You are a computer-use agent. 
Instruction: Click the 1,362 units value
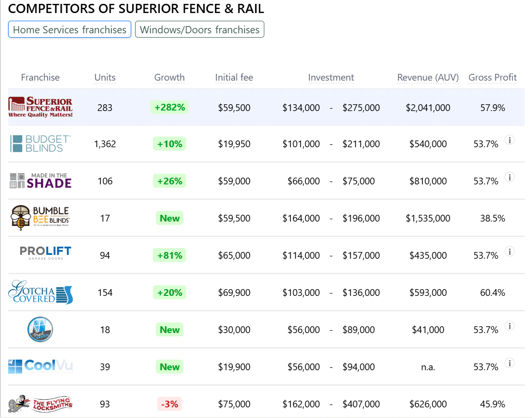105,144
